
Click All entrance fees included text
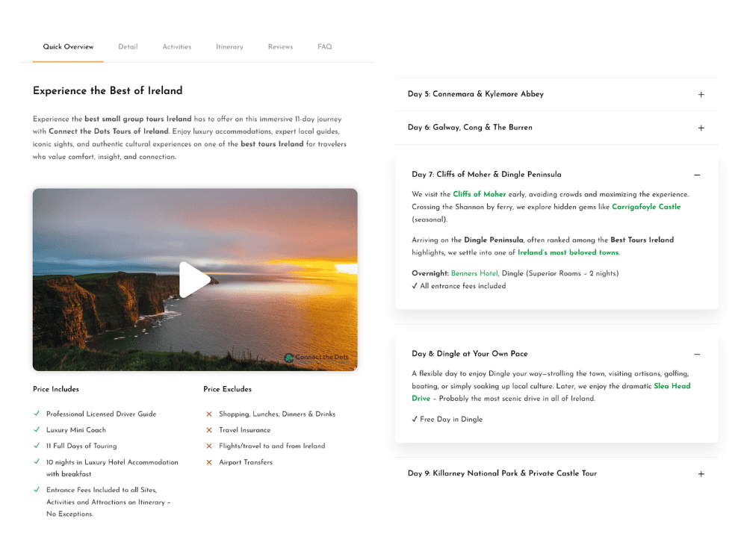[x=463, y=286]
